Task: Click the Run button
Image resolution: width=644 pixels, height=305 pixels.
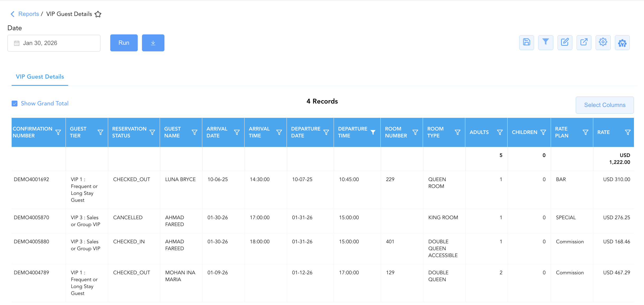Action: [x=124, y=43]
